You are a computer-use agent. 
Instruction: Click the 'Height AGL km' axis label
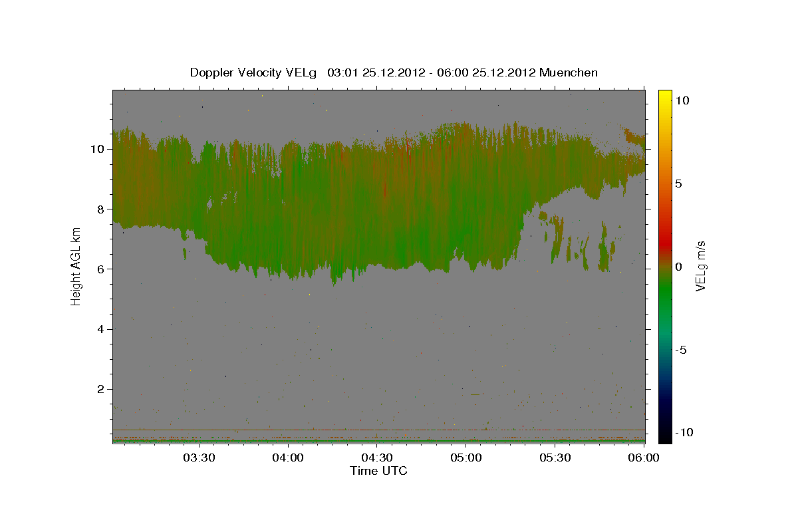click(x=76, y=266)
